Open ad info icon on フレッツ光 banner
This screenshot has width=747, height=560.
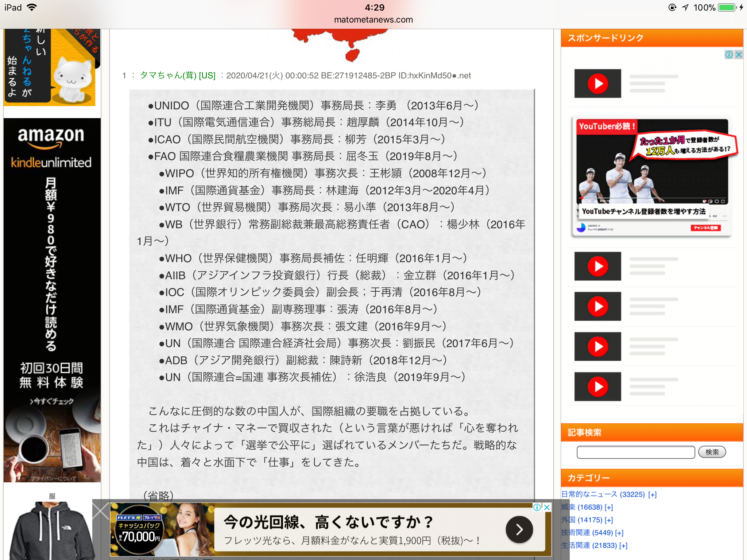point(537,507)
